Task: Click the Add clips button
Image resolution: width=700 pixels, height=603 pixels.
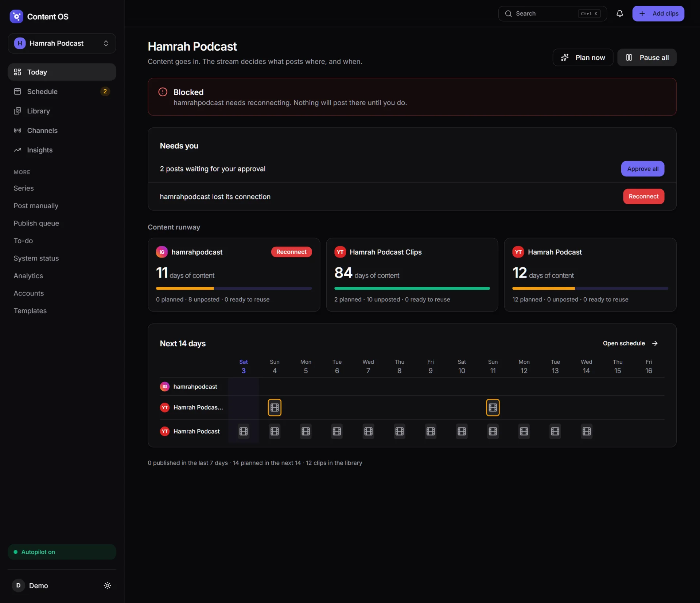Action: coord(658,13)
